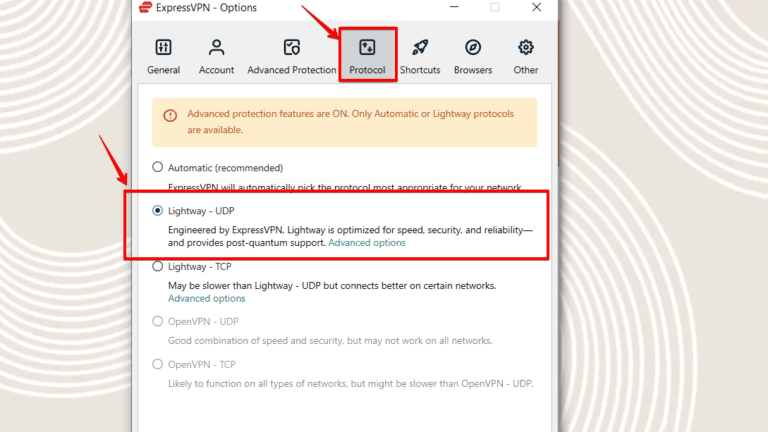
Task: Open Advanced options under Lightway - TCP
Action: [206, 298]
